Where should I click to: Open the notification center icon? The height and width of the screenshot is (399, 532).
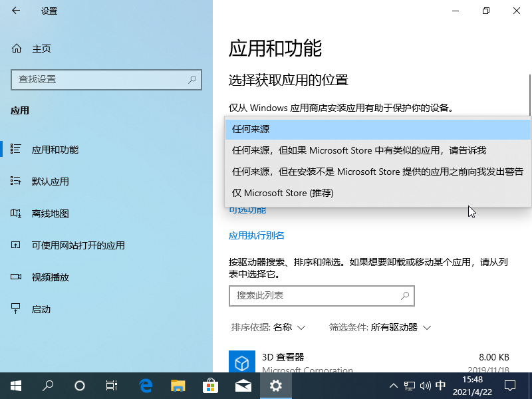click(x=510, y=386)
